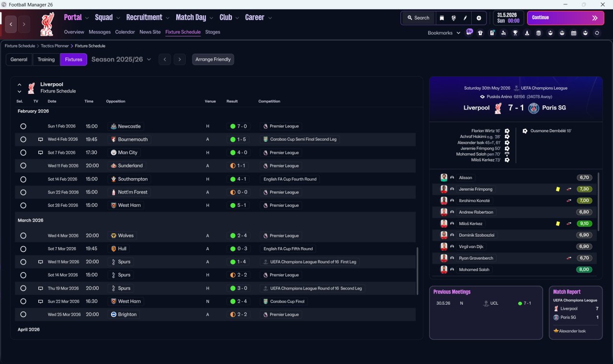613x364 pixels.
Task: Open the 30.5.26 UCL previous meeting row
Action: click(486, 303)
